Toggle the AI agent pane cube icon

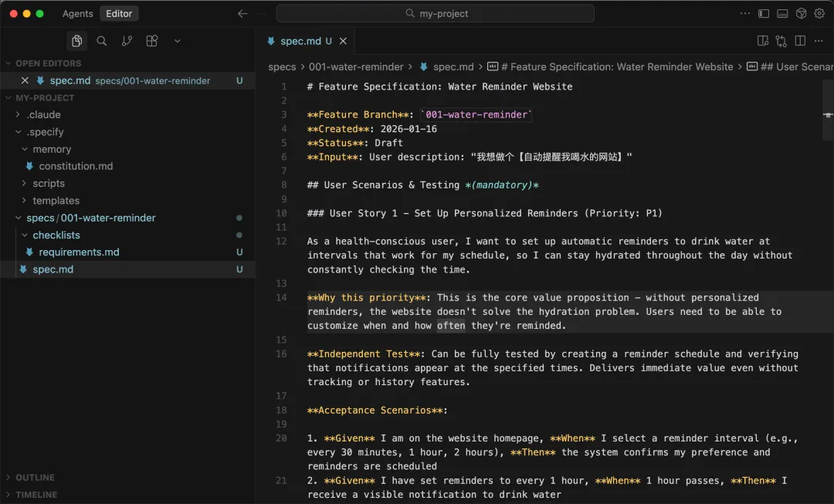pyautogui.click(x=802, y=13)
